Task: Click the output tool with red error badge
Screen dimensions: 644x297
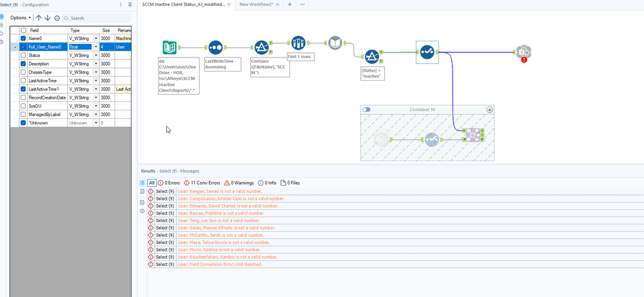Action: (523, 53)
